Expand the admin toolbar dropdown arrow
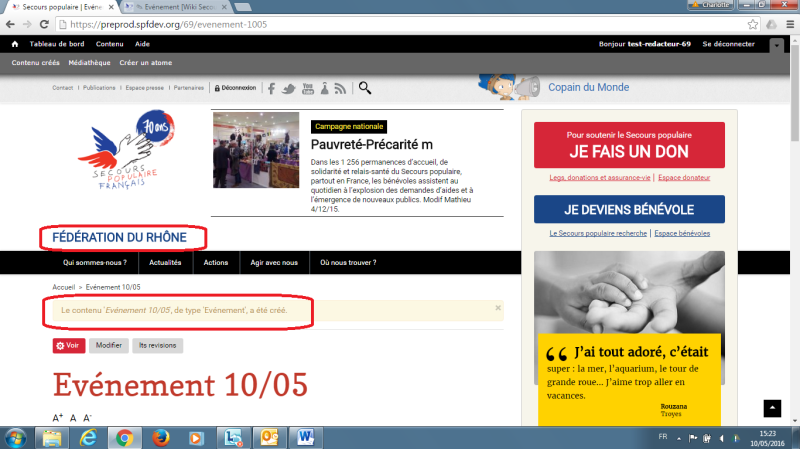The height and width of the screenshot is (449, 800). point(777,45)
